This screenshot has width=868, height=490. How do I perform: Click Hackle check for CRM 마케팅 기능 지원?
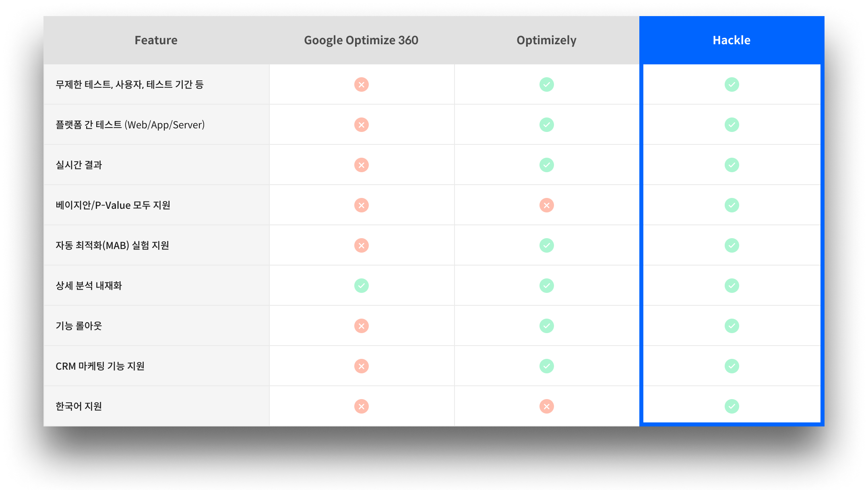pos(732,366)
